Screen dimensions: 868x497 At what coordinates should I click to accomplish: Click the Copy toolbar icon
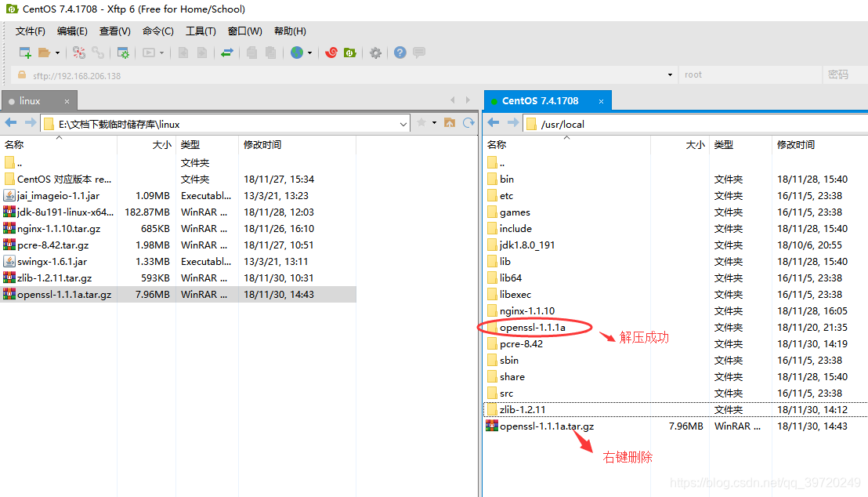(252, 53)
